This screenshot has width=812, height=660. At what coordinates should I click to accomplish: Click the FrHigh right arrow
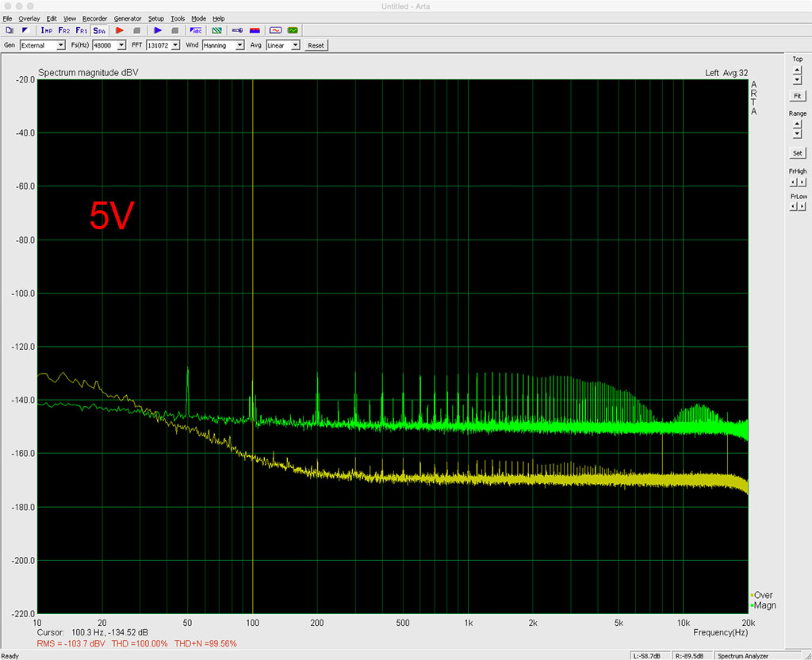click(x=802, y=182)
